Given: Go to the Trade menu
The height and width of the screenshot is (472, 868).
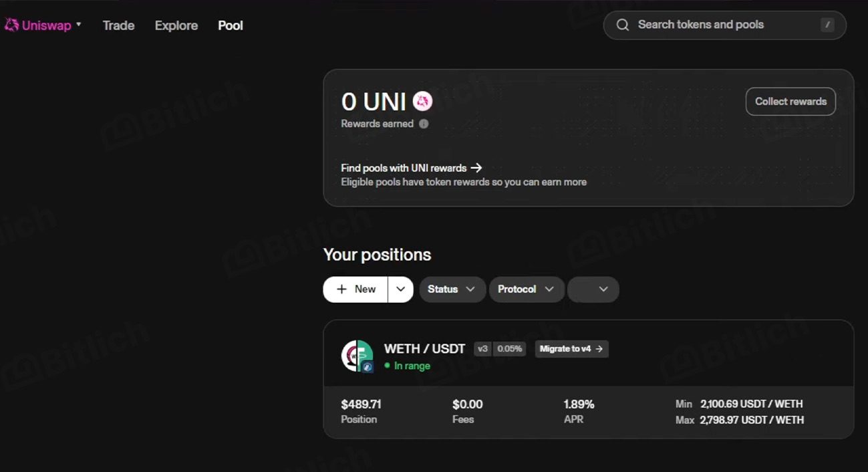Looking at the screenshot, I should [x=118, y=25].
